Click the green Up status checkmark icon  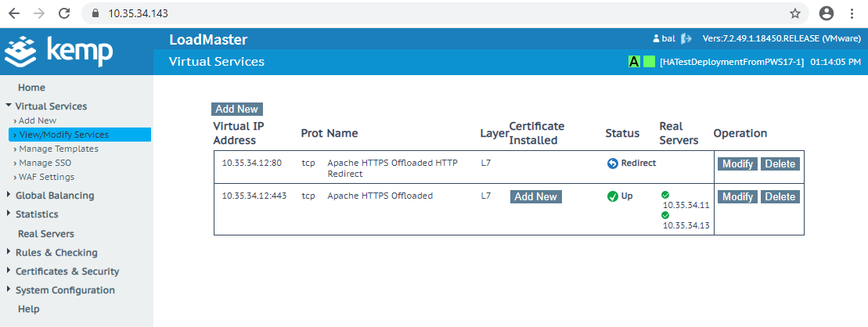click(x=612, y=196)
